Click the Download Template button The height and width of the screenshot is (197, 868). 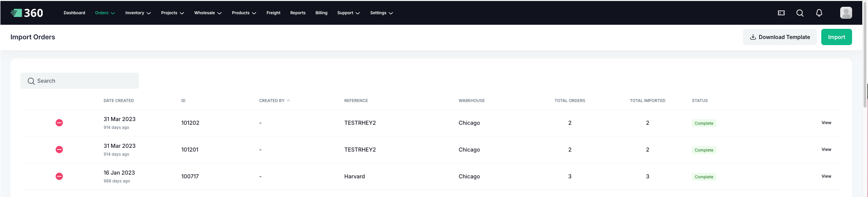pos(780,37)
